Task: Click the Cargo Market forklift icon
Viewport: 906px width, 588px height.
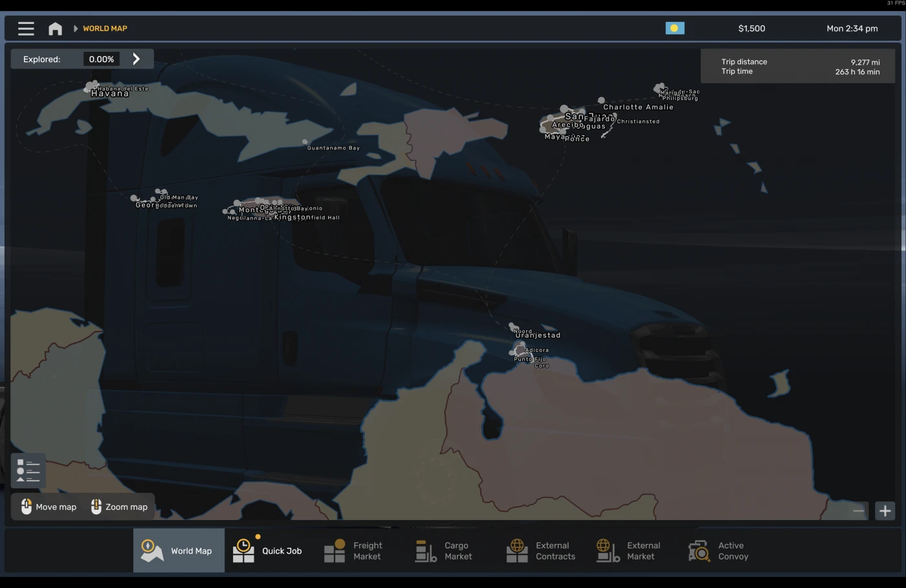Action: pos(425,550)
